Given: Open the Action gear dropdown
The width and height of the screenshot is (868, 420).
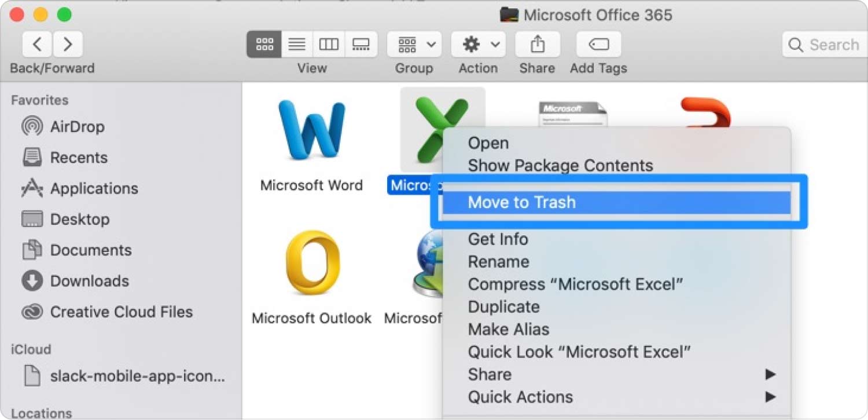Looking at the screenshot, I should coord(479,44).
